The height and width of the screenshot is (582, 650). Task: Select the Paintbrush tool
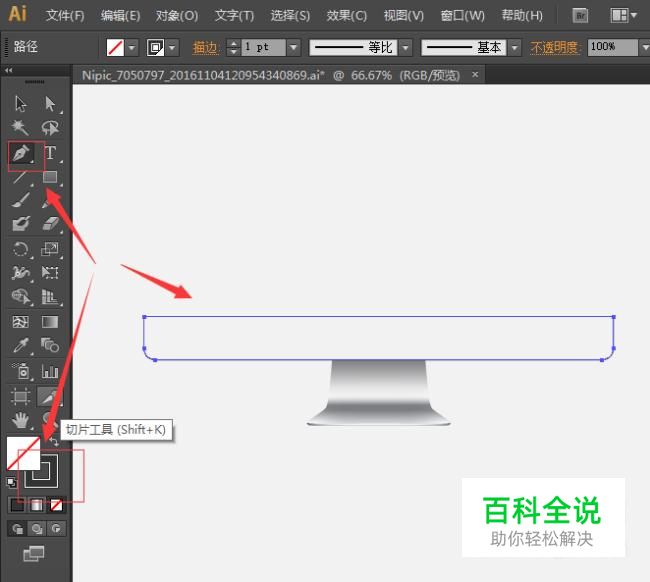coord(21,200)
